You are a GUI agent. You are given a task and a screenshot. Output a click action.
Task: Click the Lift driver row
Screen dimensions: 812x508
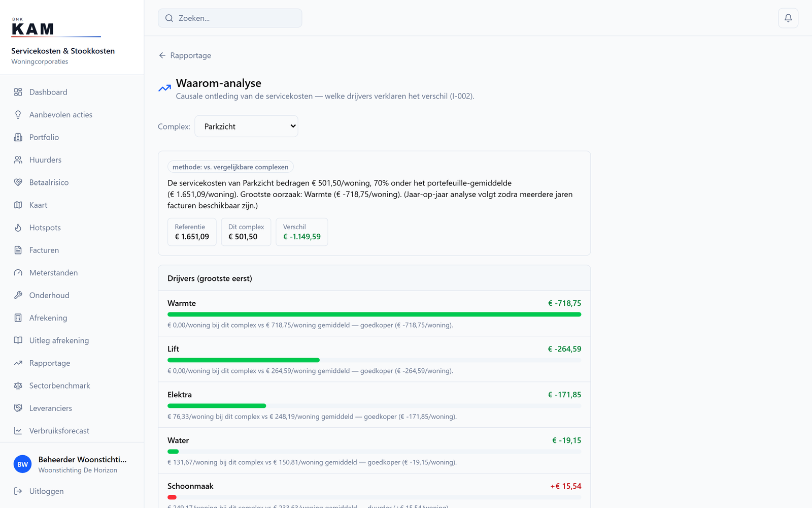pyautogui.click(x=374, y=359)
